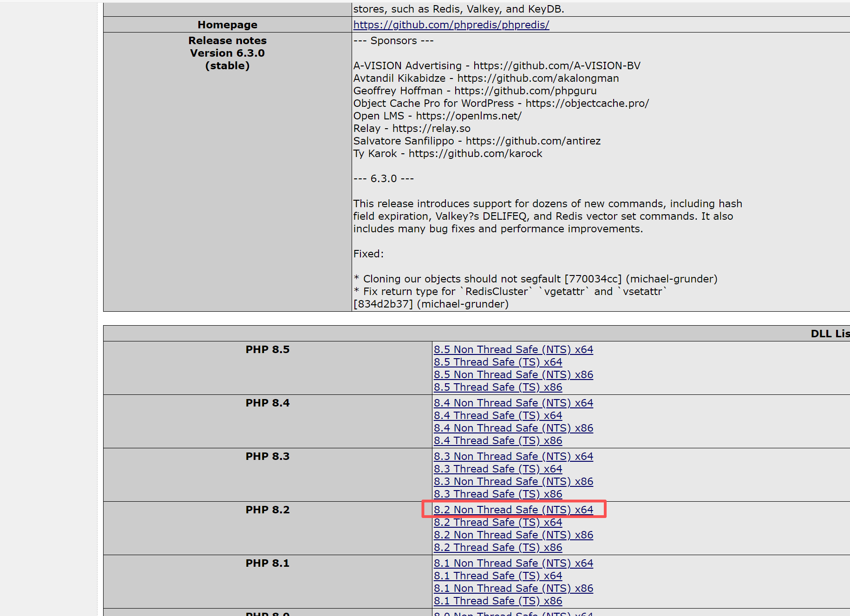Viewport: 850px width, 616px height.
Task: Click the PHP 8.3 row label
Action: coord(268,456)
